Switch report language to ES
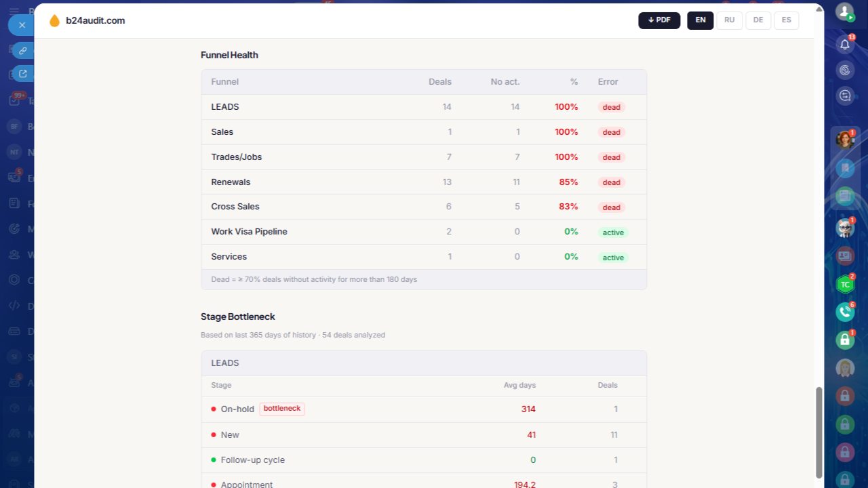 coord(787,20)
